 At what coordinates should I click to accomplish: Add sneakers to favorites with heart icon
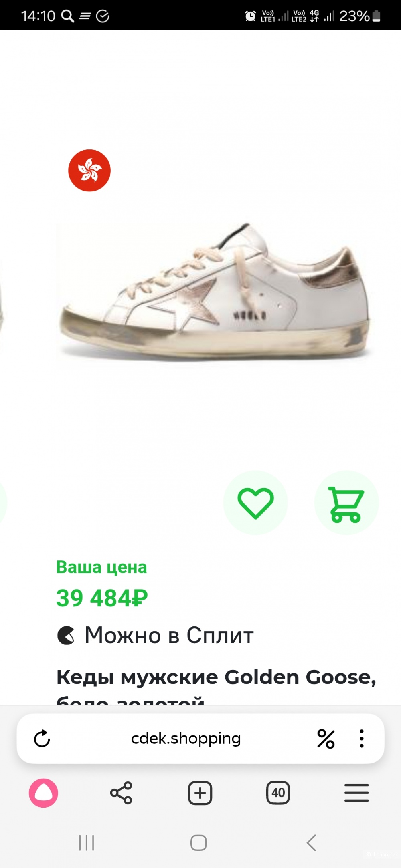255,503
